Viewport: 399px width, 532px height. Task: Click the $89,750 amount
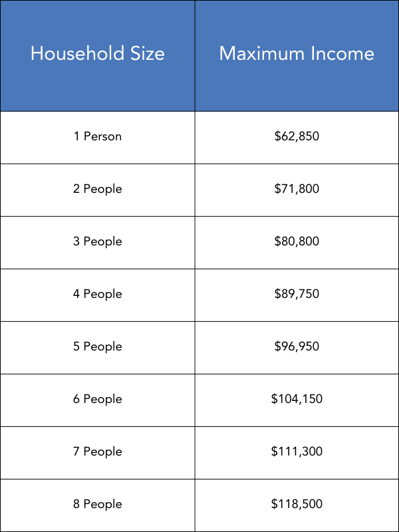(x=297, y=294)
